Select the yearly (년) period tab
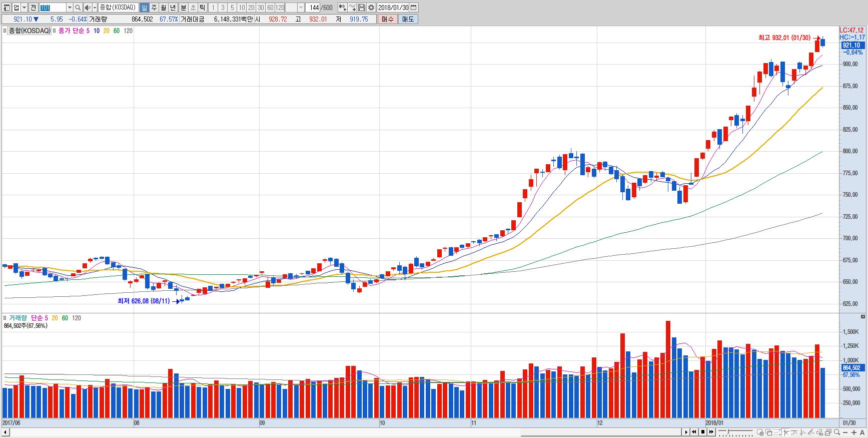868x438 pixels. [x=173, y=8]
